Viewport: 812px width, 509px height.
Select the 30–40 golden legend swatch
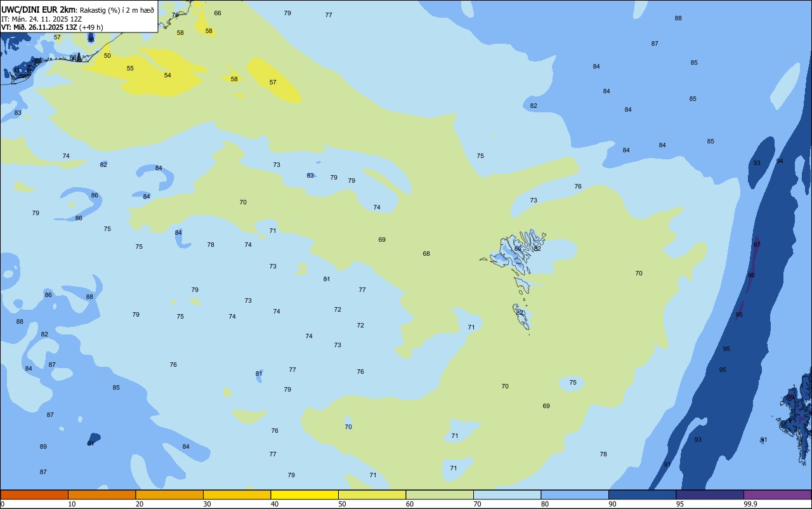(x=237, y=494)
